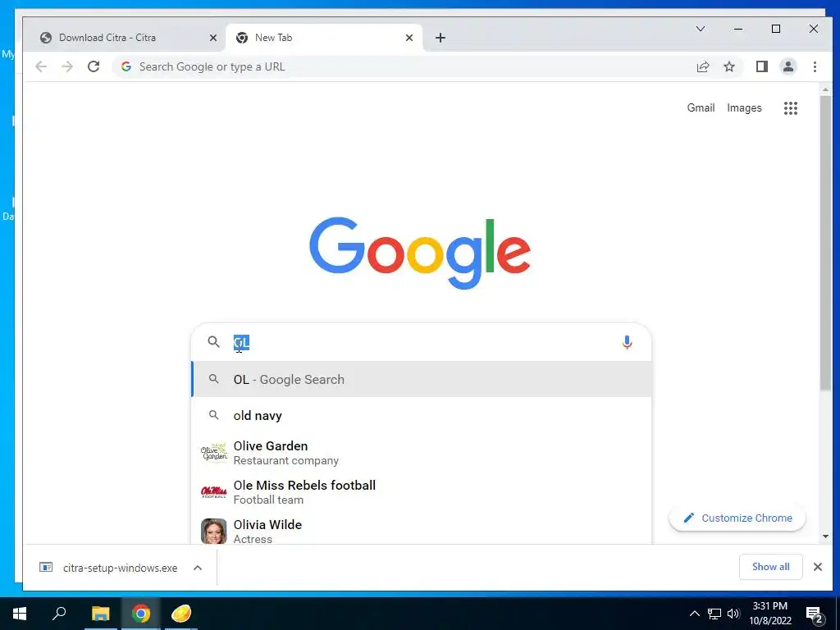This screenshot has width=840, height=630.
Task: Click Customize Chrome button
Action: pyautogui.click(x=737, y=518)
